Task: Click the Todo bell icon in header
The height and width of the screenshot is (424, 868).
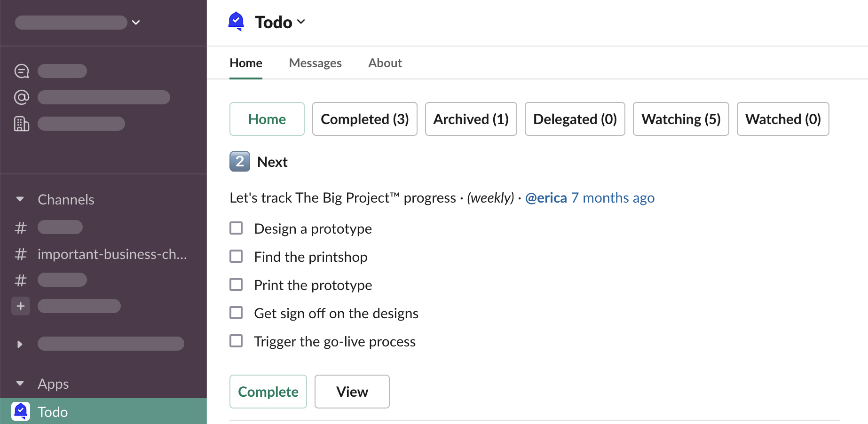Action: 236,22
